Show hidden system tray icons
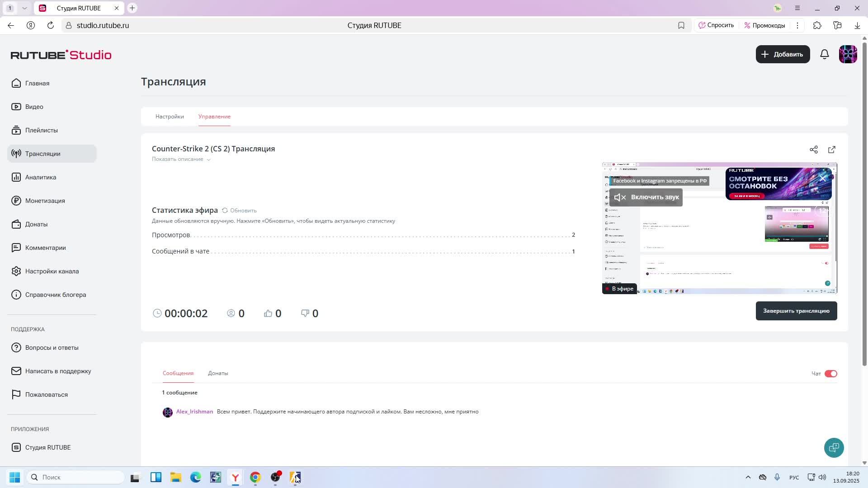868x488 pixels. point(748,477)
